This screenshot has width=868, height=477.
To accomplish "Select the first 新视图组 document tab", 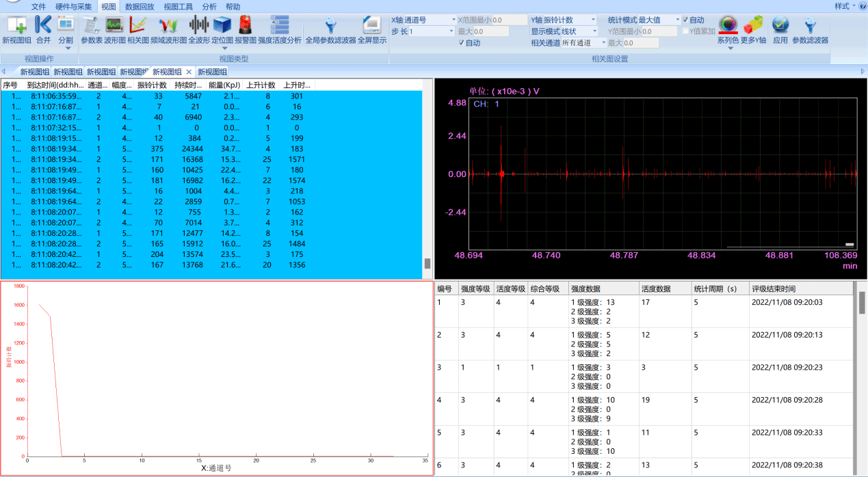I will (34, 72).
